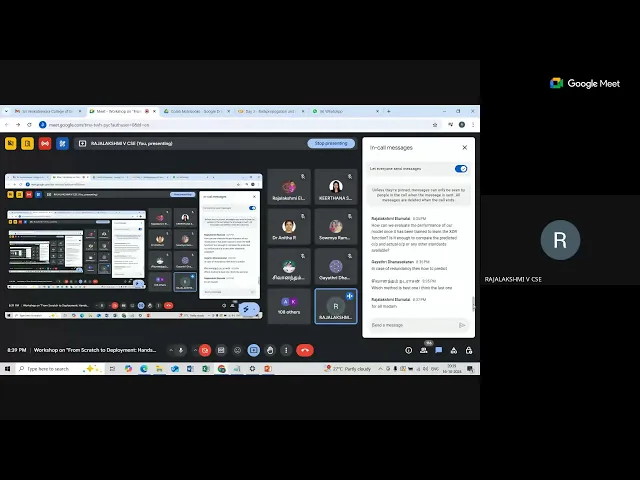
Task: Click the browser forward arrow
Action: 18,125
